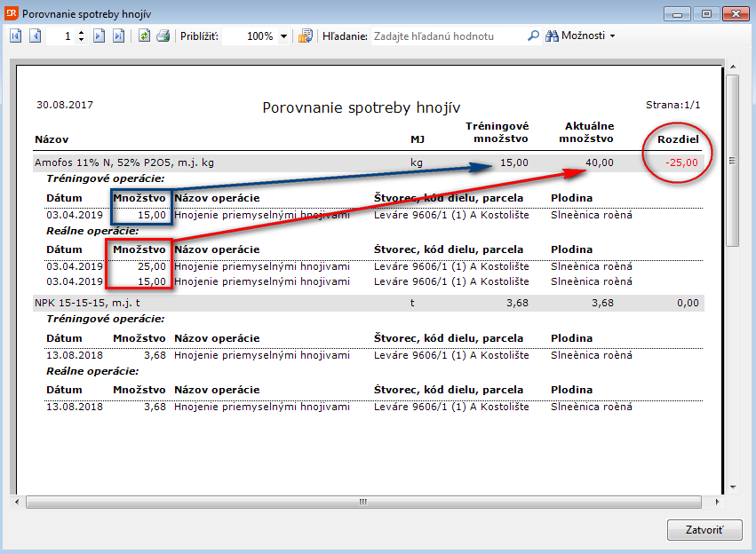This screenshot has height=554, width=756.
Task: Open the zoom percentage dropdown arrow
Action: coord(283,36)
